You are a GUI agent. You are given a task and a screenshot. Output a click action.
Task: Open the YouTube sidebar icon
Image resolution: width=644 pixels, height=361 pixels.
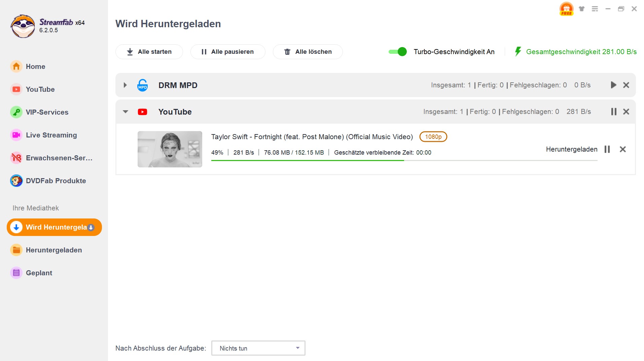16,89
